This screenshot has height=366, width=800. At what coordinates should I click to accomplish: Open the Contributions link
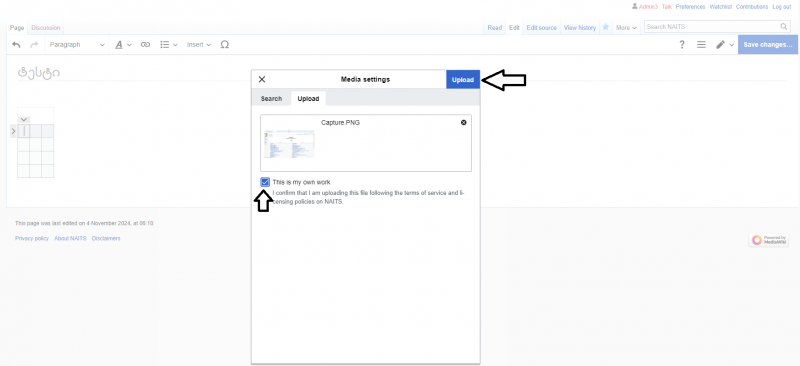pos(752,7)
